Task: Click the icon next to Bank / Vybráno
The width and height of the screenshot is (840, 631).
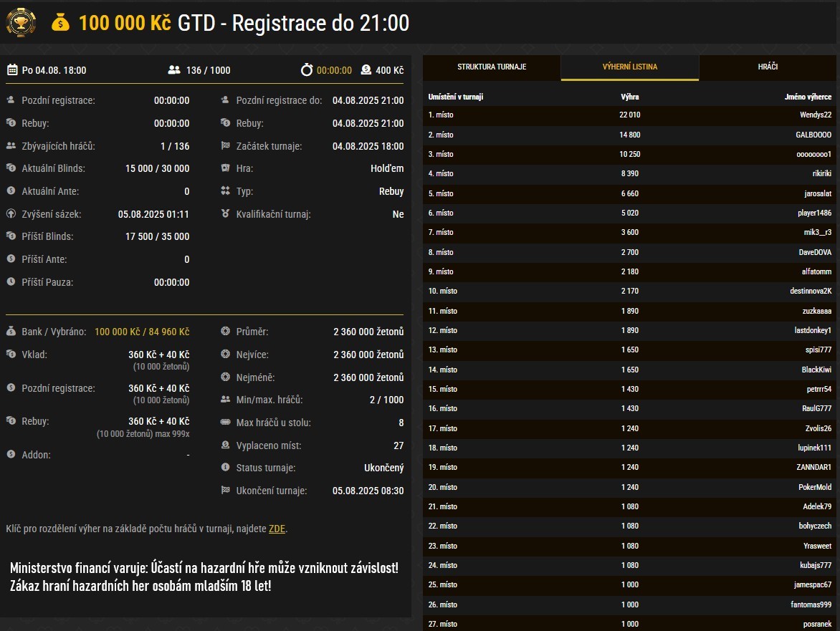Action: (x=11, y=332)
